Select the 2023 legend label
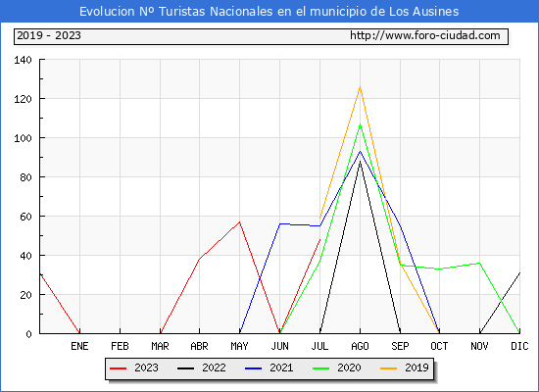539x392 pixels. [146, 367]
